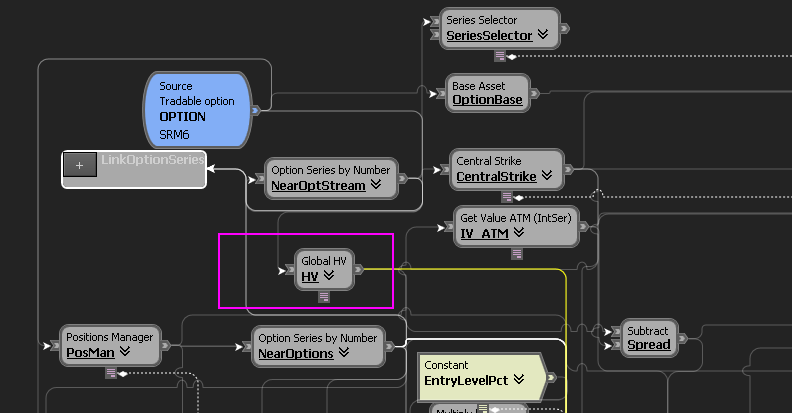Select the 'Positions Manager' node title
This screenshot has width=792, height=413.
(110, 337)
